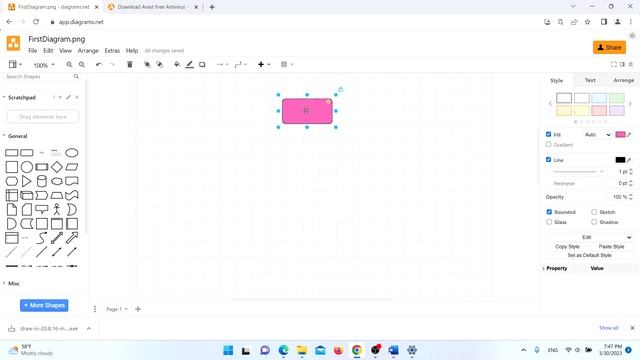Viewport: 640px width, 360px height.
Task: Edit the Scratchpad with the pencil icon
Action: point(68,97)
